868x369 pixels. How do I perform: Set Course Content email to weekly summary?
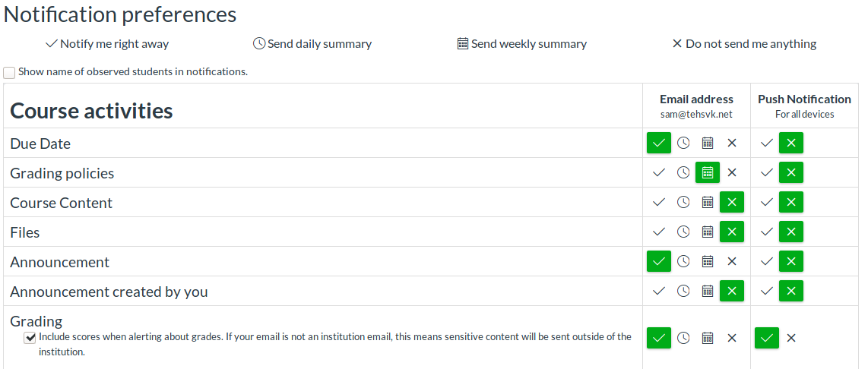pyautogui.click(x=708, y=202)
